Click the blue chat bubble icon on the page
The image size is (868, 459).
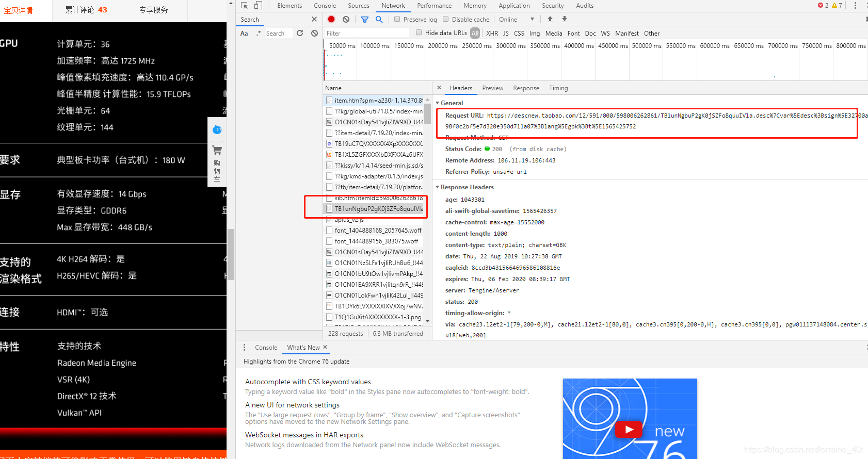[x=217, y=129]
